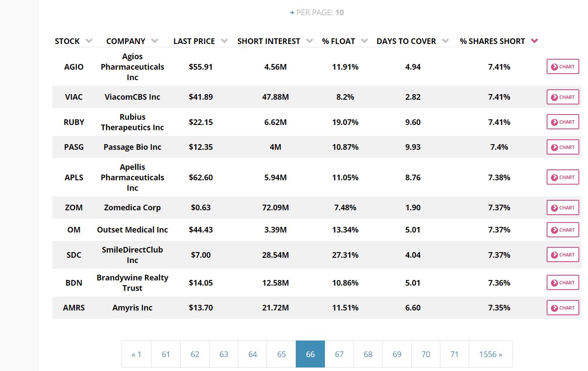Sort by Last Price using its arrow
588x371 pixels.
(x=224, y=41)
